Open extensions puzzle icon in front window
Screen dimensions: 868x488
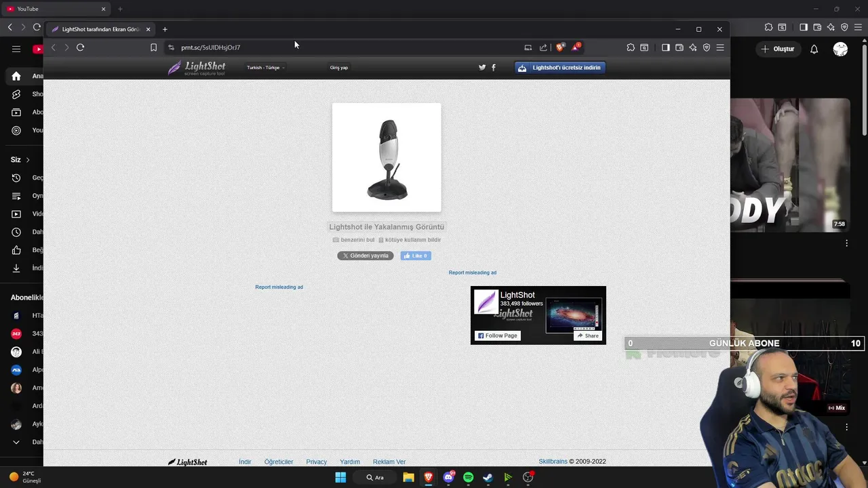tap(631, 47)
